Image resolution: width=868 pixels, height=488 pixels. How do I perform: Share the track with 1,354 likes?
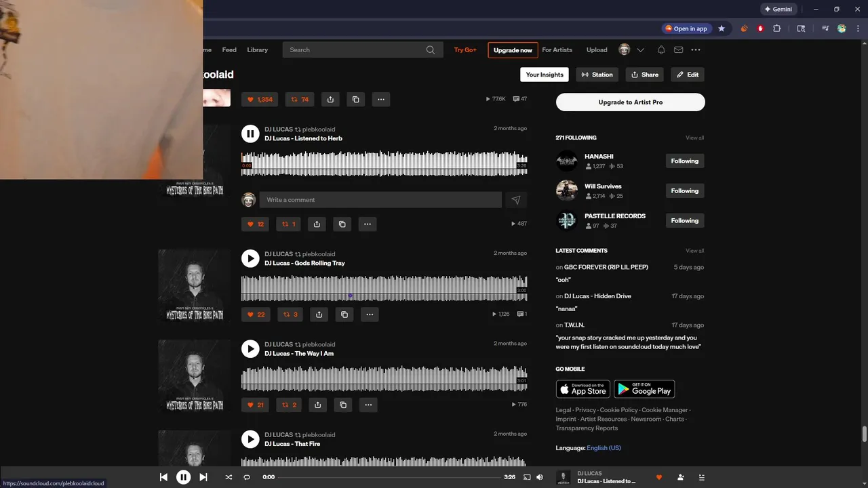tap(330, 100)
